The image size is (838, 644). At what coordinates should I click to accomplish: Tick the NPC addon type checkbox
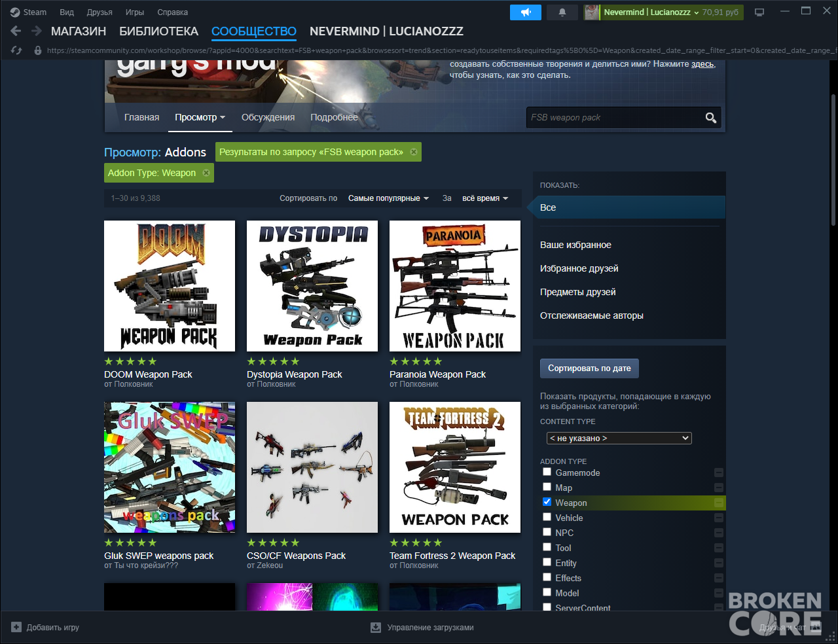547,532
